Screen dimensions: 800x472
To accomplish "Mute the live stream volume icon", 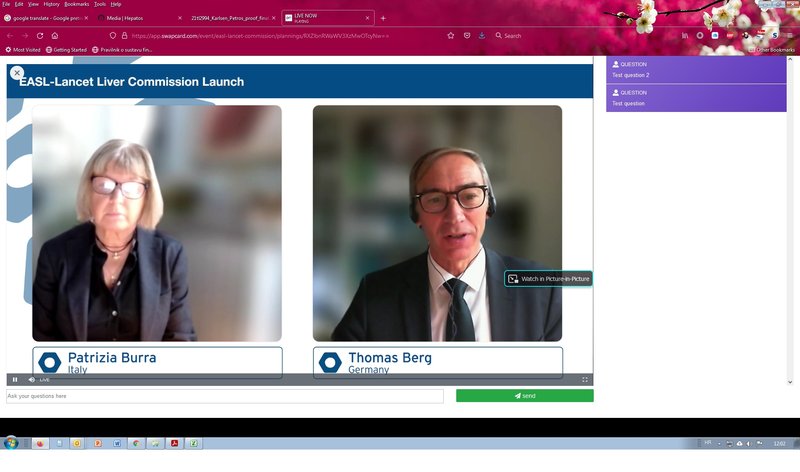I will (x=32, y=380).
